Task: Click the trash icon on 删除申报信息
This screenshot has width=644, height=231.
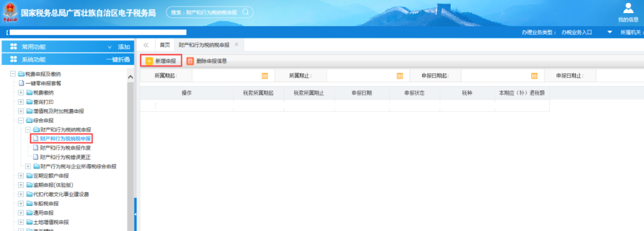Action: pos(190,61)
